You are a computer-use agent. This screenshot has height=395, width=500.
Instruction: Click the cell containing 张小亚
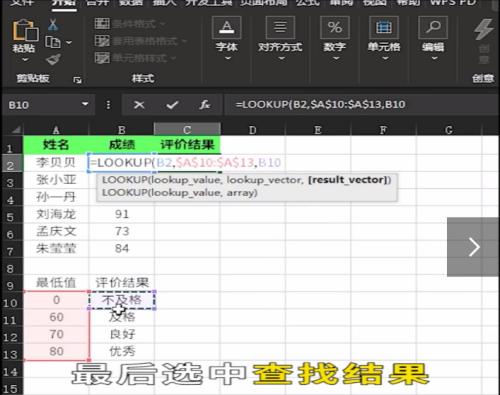(x=56, y=180)
